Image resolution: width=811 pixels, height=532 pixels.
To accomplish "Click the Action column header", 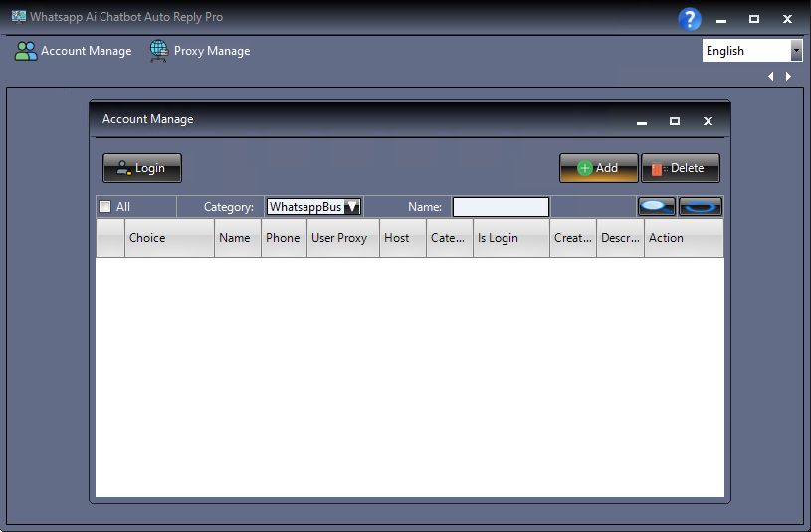I will [684, 238].
